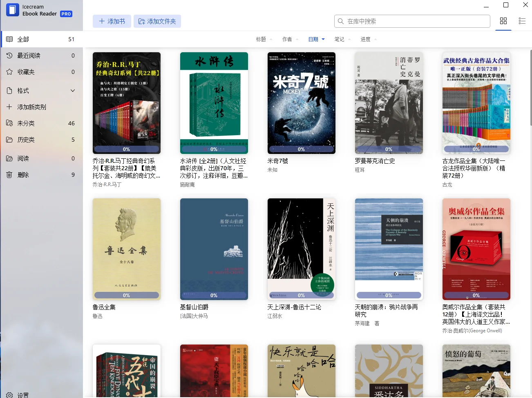Open 阅读 category folder
532x398 pixels.
[41, 158]
